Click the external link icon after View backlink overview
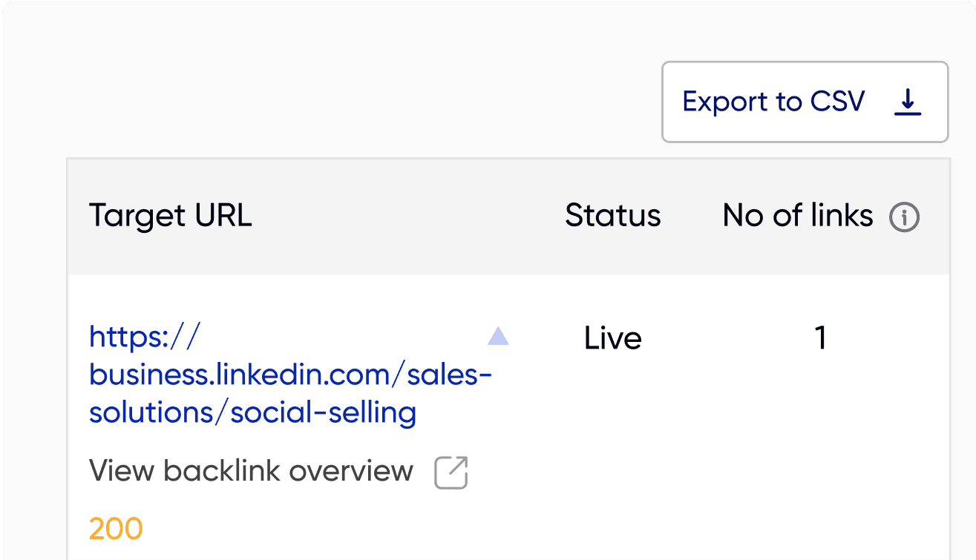976x560 pixels. tap(450, 472)
